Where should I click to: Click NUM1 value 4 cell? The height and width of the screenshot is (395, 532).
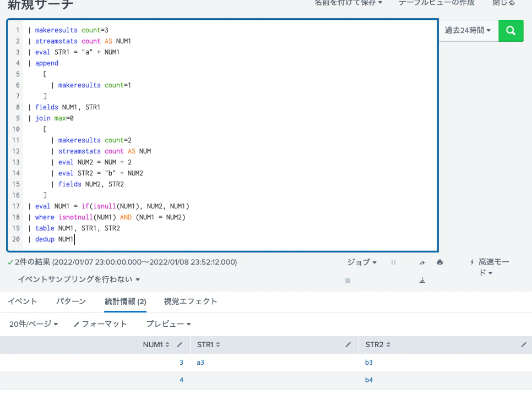click(x=182, y=380)
